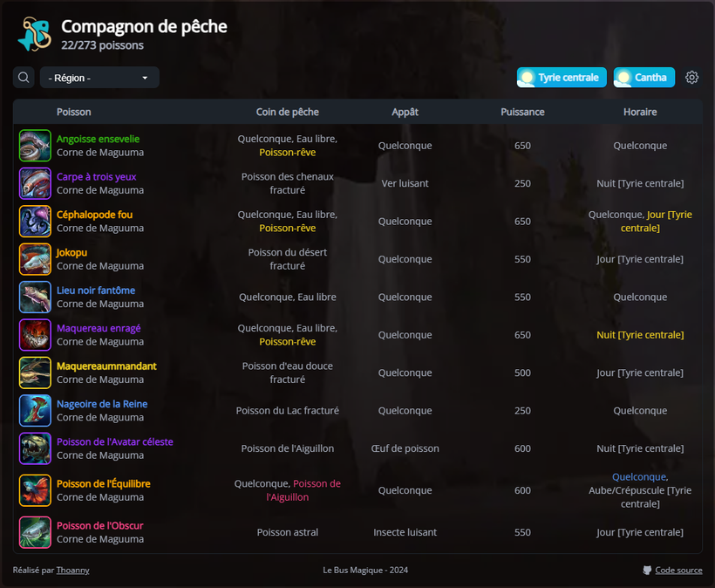
Task: Click the Carpe à trois yeux icon
Action: coord(35,183)
